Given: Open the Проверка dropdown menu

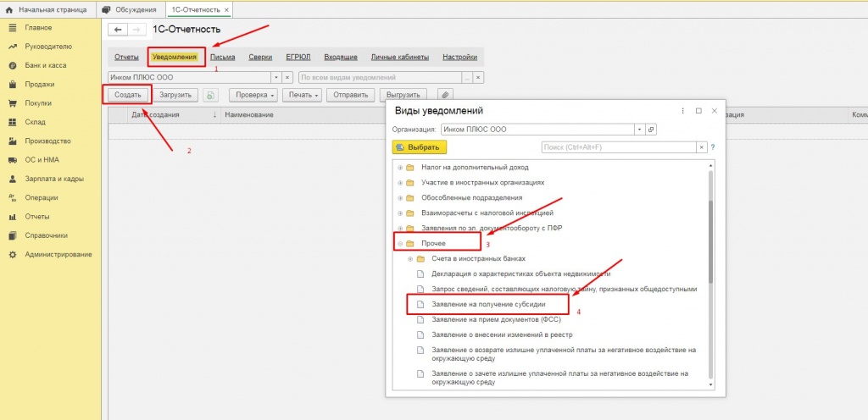Looking at the screenshot, I should tap(254, 95).
